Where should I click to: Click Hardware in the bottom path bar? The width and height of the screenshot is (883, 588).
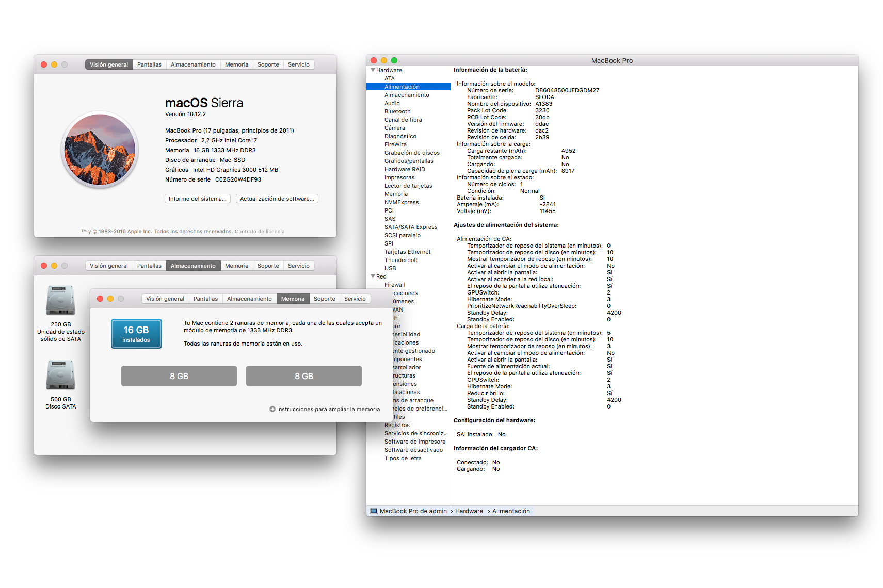coord(469,511)
